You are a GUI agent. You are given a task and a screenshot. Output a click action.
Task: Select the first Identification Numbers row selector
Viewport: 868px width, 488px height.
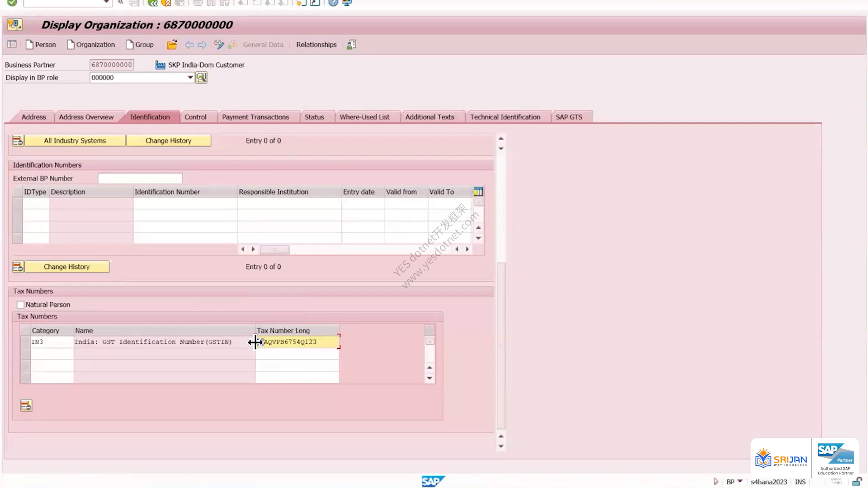(x=18, y=203)
